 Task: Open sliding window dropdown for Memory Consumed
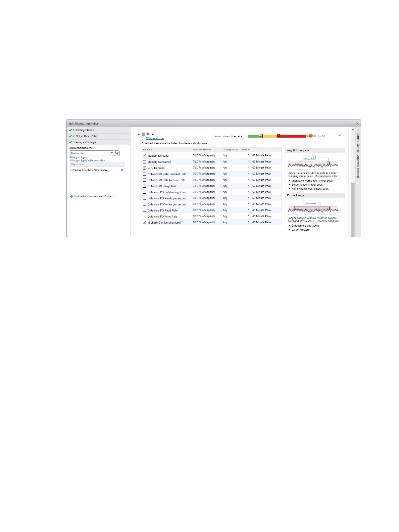click(248, 161)
